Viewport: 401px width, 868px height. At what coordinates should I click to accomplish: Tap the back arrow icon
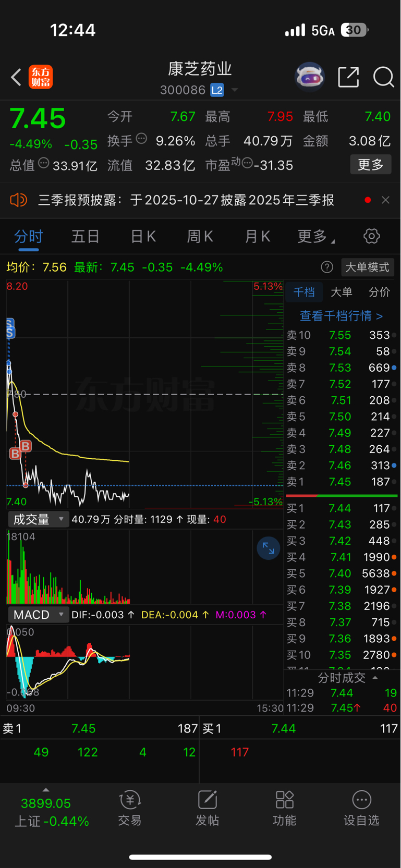[x=16, y=78]
